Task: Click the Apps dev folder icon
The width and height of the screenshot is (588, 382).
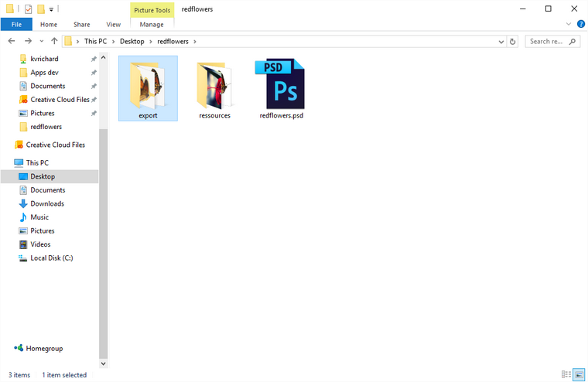Action: (x=23, y=73)
